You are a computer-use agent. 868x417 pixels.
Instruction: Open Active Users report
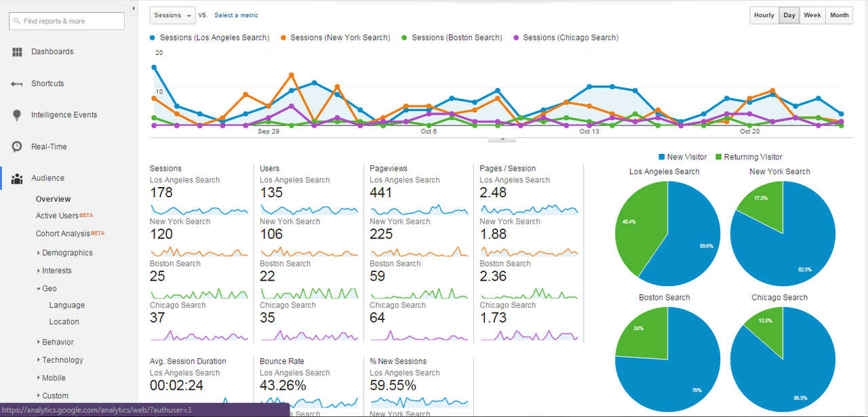(x=58, y=216)
